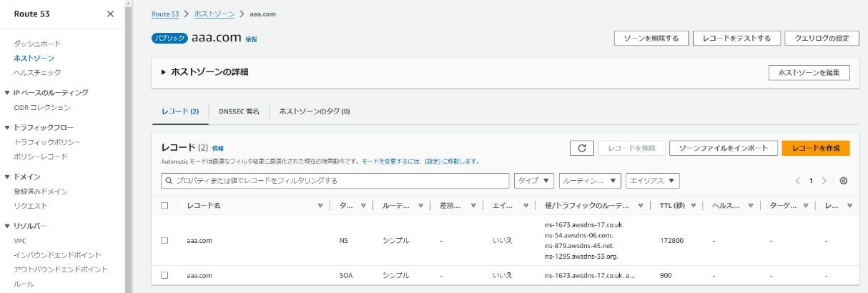Open ダッシュボード in the sidebar
This screenshot has width=868, height=293.
[37, 44]
